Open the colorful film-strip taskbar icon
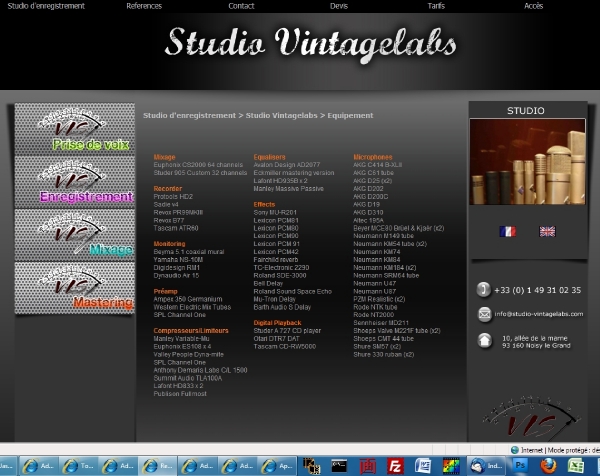 (451, 466)
